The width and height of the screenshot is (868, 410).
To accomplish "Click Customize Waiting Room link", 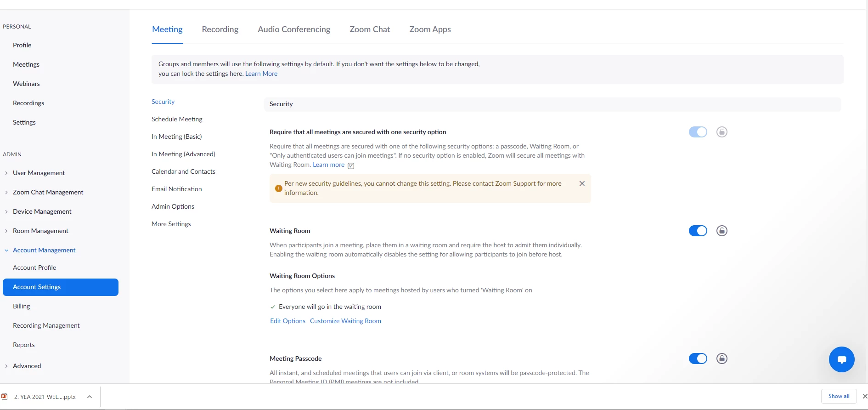I will coord(345,321).
